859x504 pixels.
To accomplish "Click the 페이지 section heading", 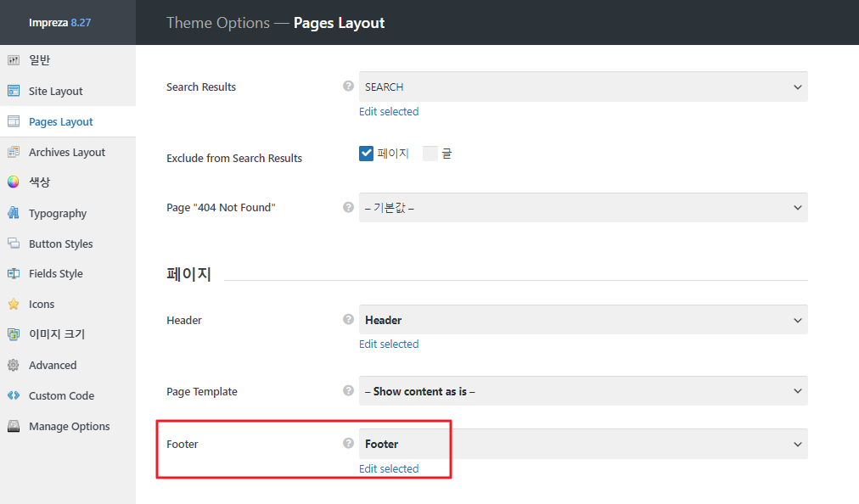I will [x=189, y=273].
